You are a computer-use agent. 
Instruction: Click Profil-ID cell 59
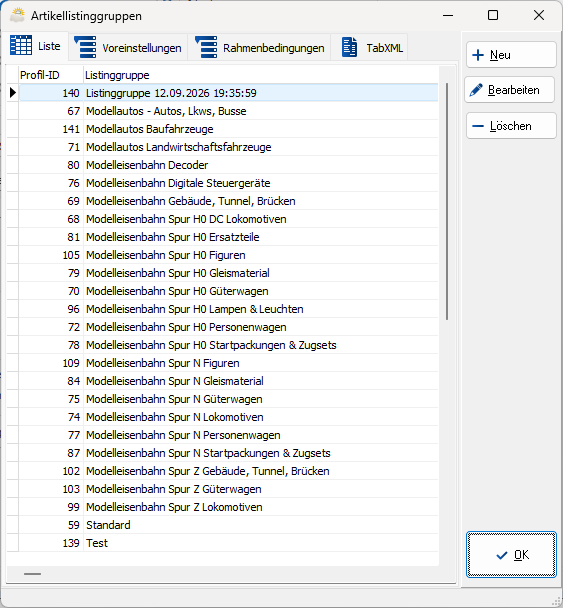click(51, 525)
